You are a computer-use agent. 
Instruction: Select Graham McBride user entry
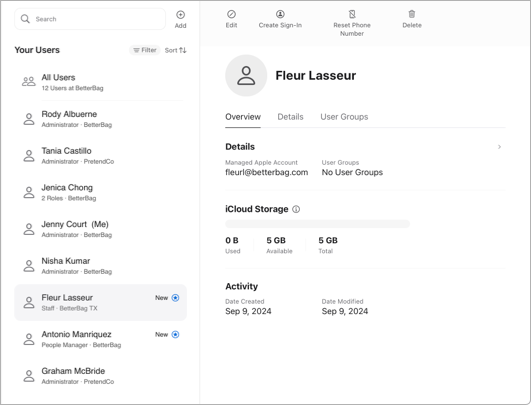(x=101, y=376)
